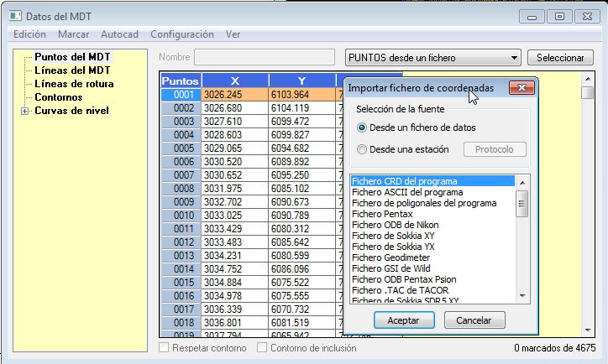Screen dimensions: 608x364
Task: Close the Importar fichero de coordenadas dialog
Action: 522,88
